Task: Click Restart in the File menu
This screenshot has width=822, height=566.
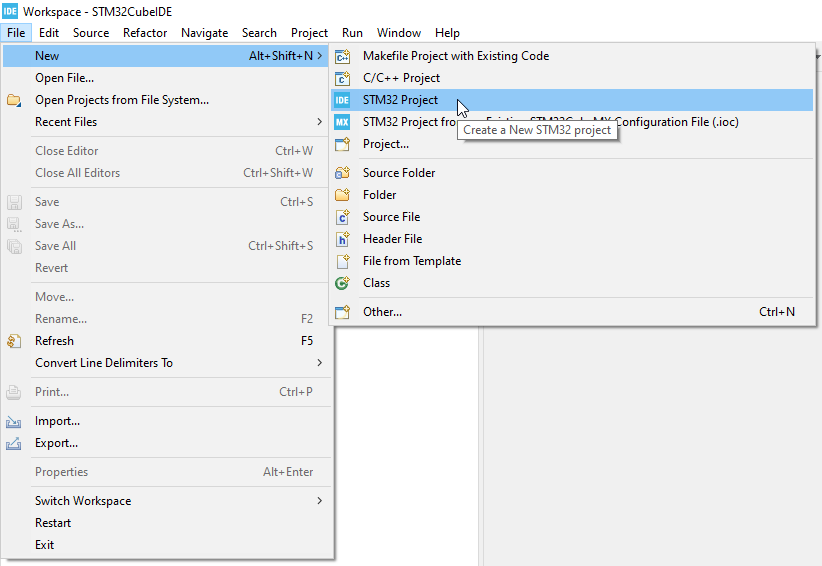Action: tap(53, 523)
